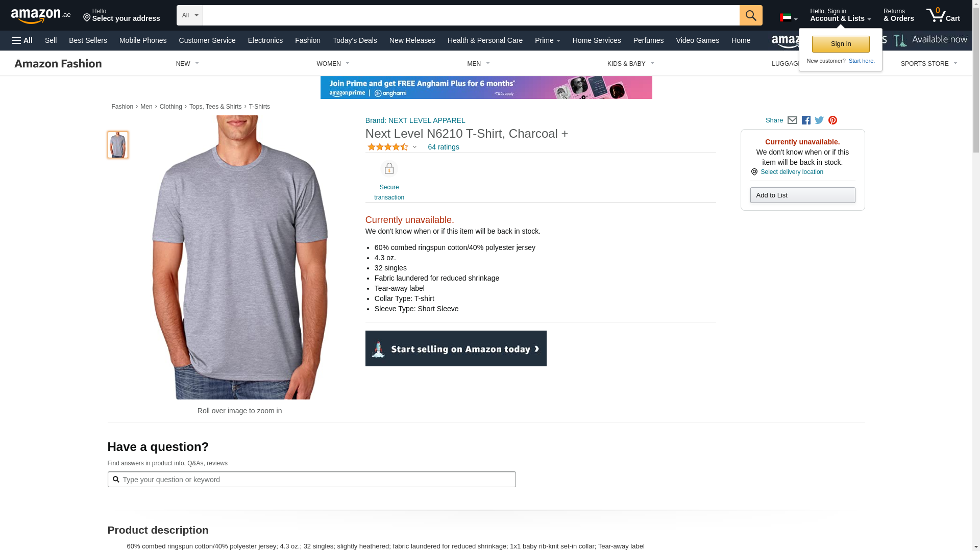Click the Amazon.ae logo

[41, 16]
